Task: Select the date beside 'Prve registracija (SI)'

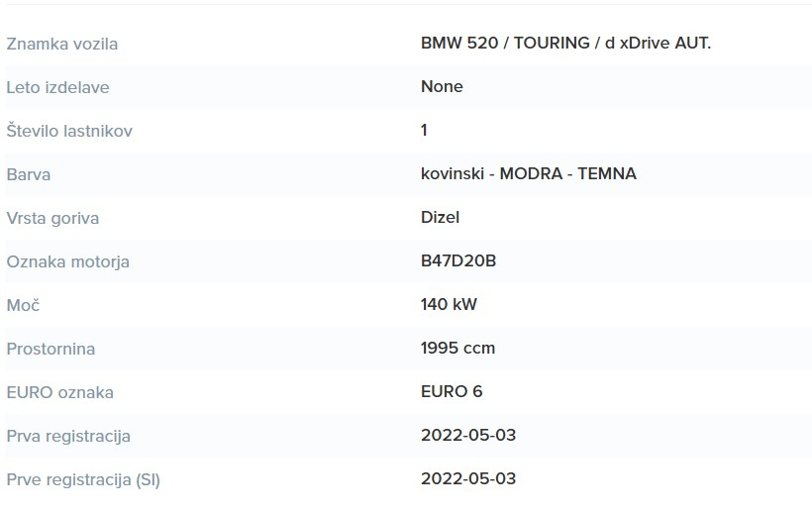Action: pyautogui.click(x=468, y=478)
